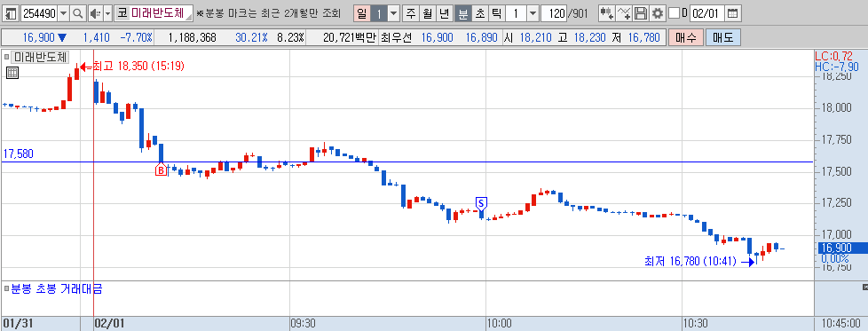Viewport: 868px width, 331px height.
Task: Click the 30.21% value
Action: pyautogui.click(x=252, y=37)
